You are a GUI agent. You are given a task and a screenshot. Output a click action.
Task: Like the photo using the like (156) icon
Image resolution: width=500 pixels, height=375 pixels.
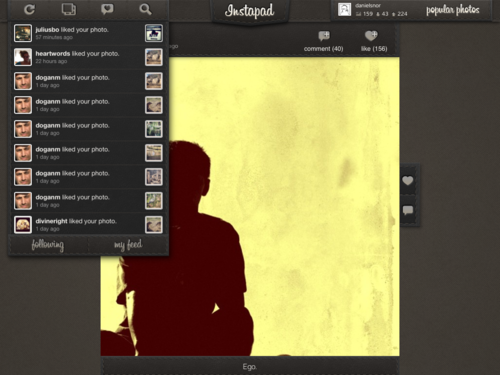coord(374,41)
